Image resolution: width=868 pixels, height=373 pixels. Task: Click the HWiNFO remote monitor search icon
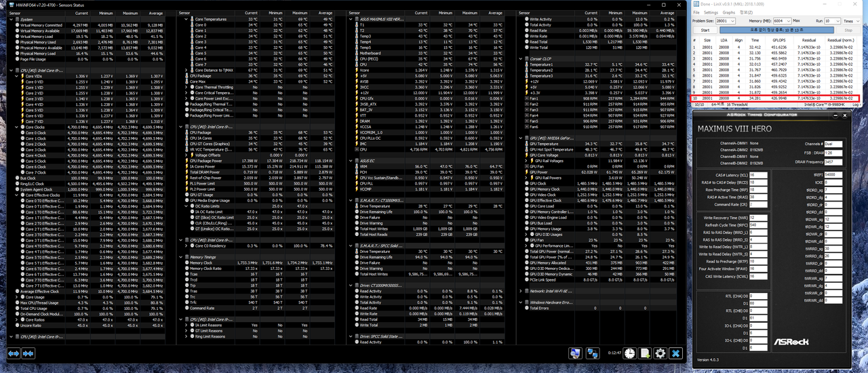coord(576,353)
